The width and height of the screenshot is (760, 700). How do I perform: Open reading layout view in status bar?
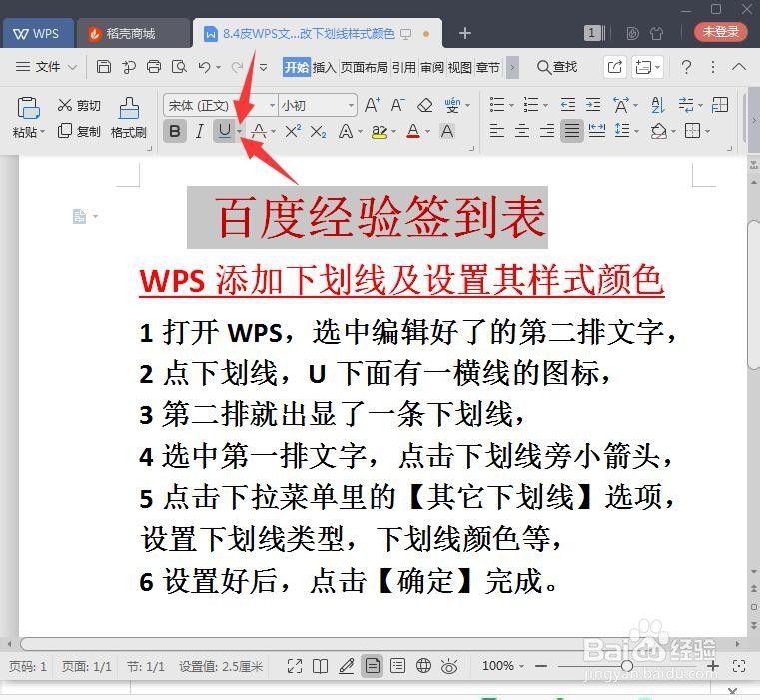[x=320, y=666]
